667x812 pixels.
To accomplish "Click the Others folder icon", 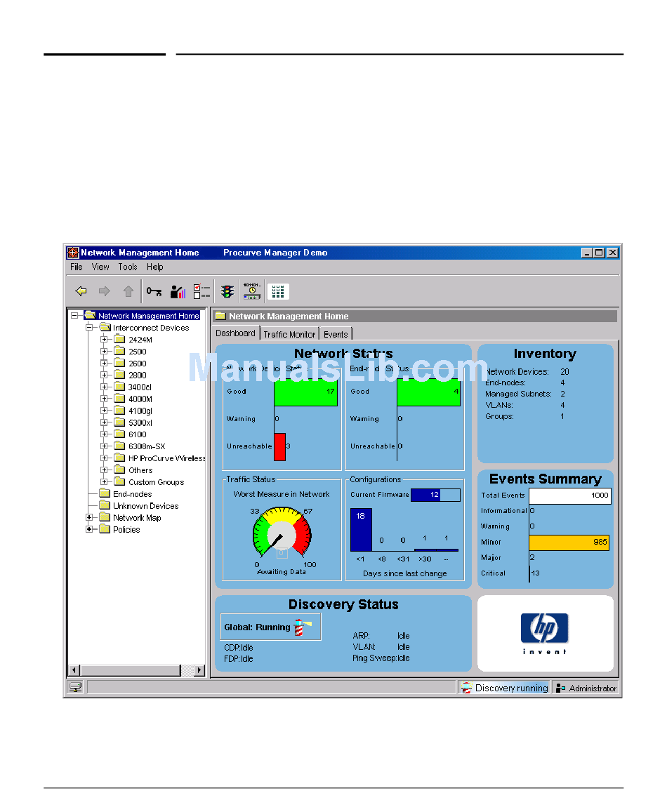I will click(120, 470).
